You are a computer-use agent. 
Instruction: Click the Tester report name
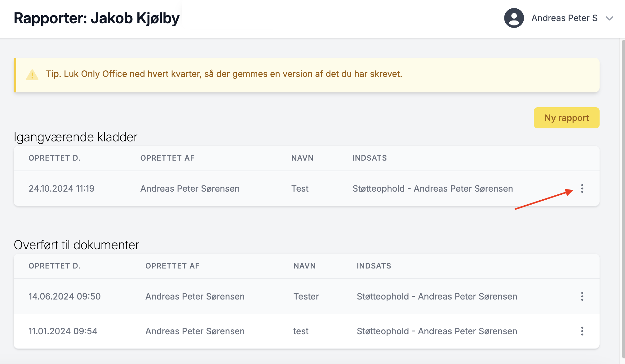tap(306, 296)
